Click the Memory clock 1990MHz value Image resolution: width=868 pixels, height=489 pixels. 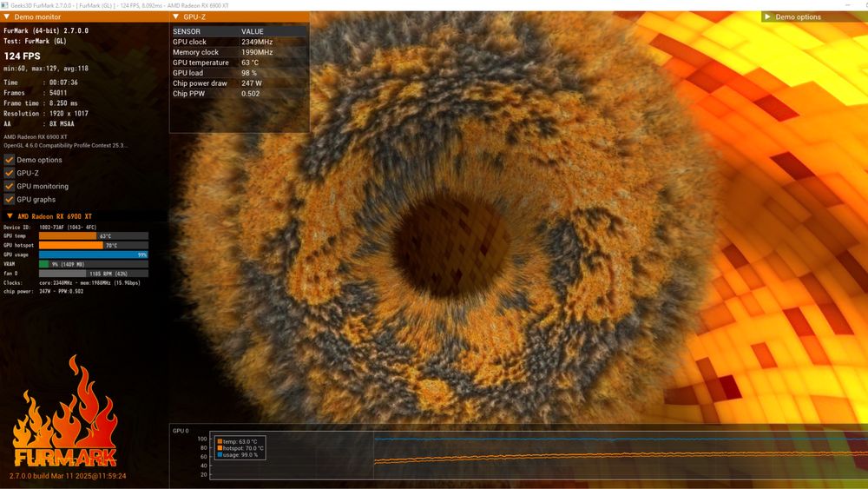(257, 52)
